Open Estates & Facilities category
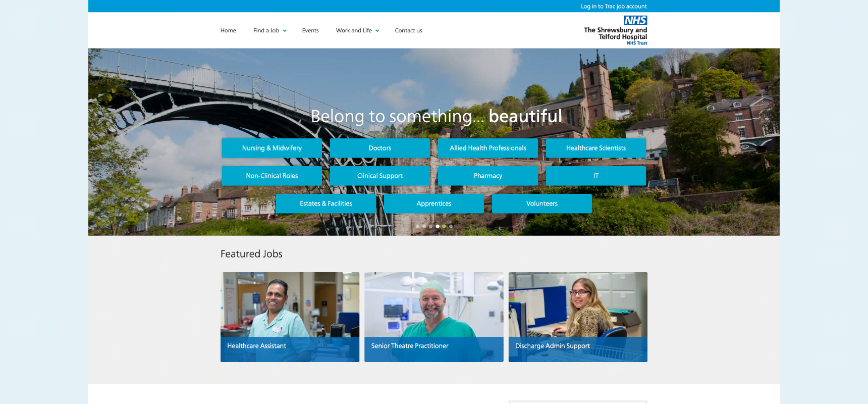Image resolution: width=868 pixels, height=404 pixels. coord(326,204)
